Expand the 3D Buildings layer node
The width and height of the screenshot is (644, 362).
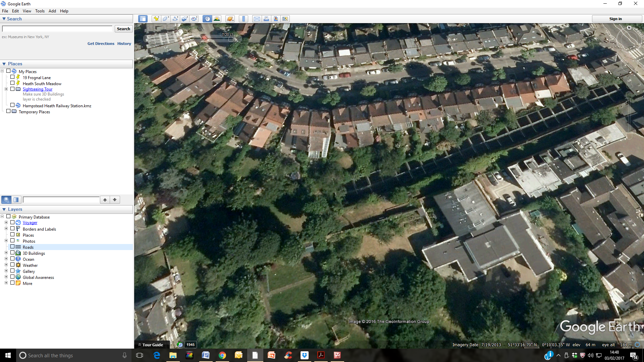point(6,253)
